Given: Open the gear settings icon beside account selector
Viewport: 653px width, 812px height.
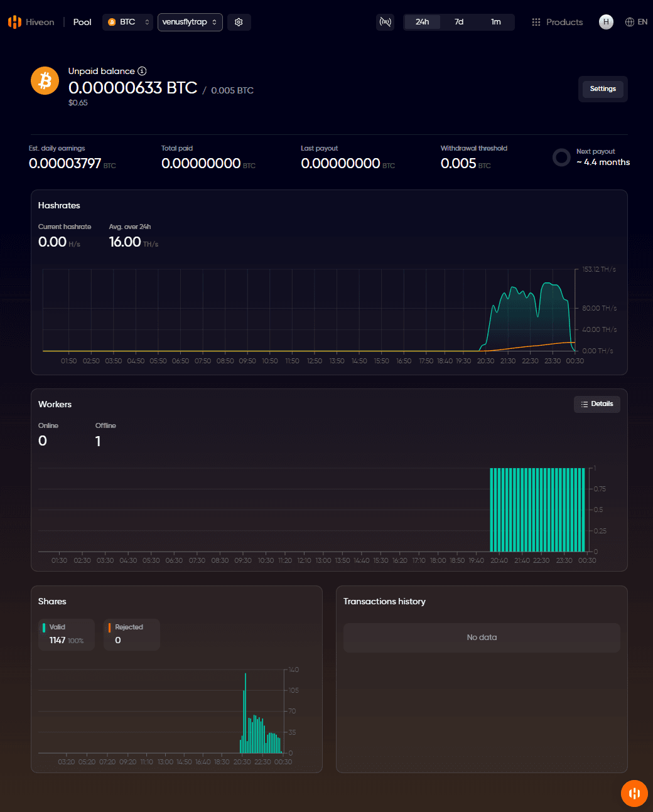Looking at the screenshot, I should 239,22.
